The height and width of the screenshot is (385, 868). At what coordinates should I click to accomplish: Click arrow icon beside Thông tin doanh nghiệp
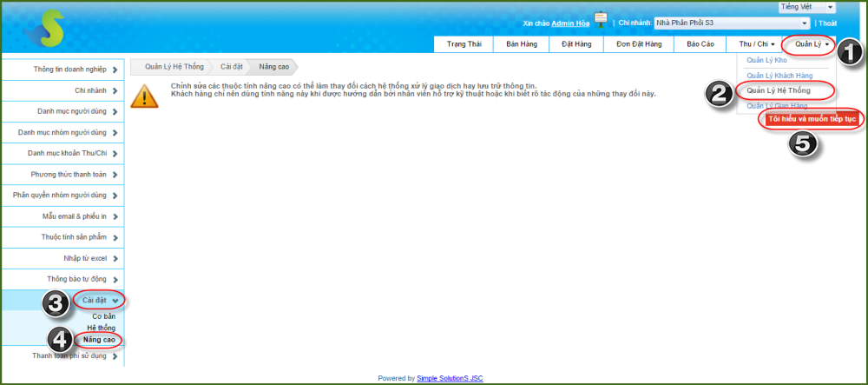pyautogui.click(x=115, y=70)
